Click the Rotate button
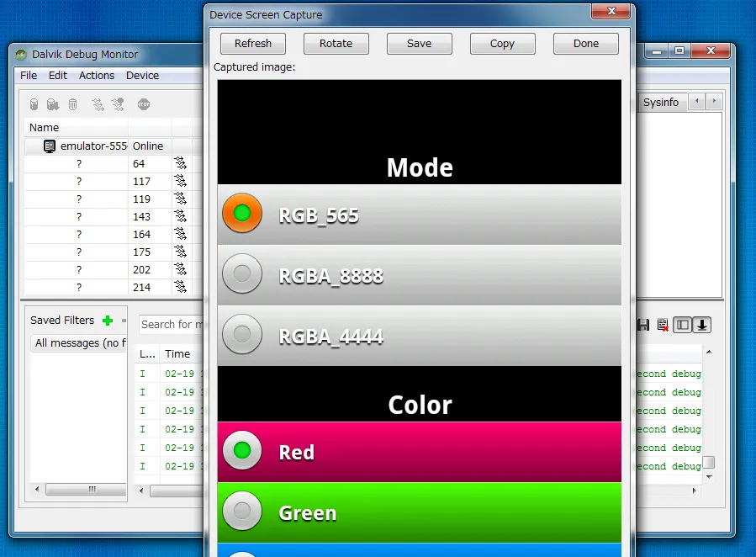The width and height of the screenshot is (756, 557). click(336, 44)
